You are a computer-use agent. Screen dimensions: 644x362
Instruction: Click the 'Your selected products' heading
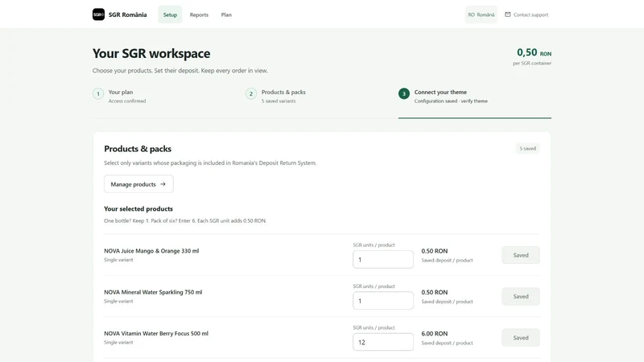point(138,208)
